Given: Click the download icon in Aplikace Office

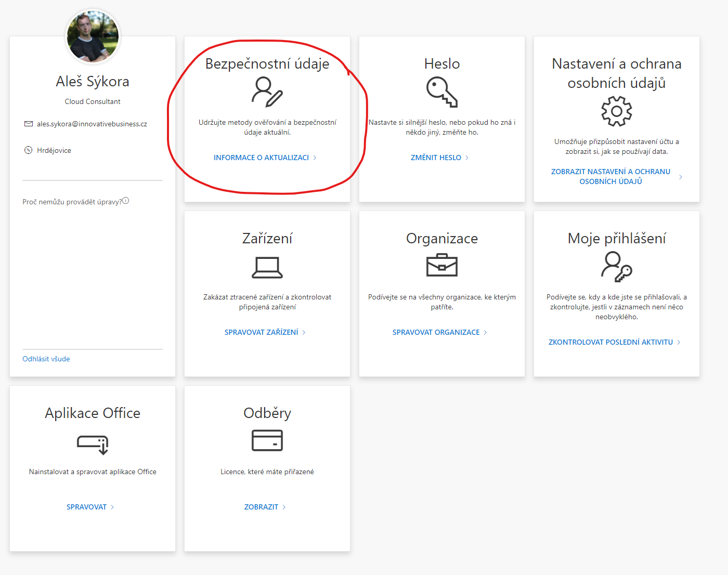Looking at the screenshot, I should pyautogui.click(x=93, y=445).
